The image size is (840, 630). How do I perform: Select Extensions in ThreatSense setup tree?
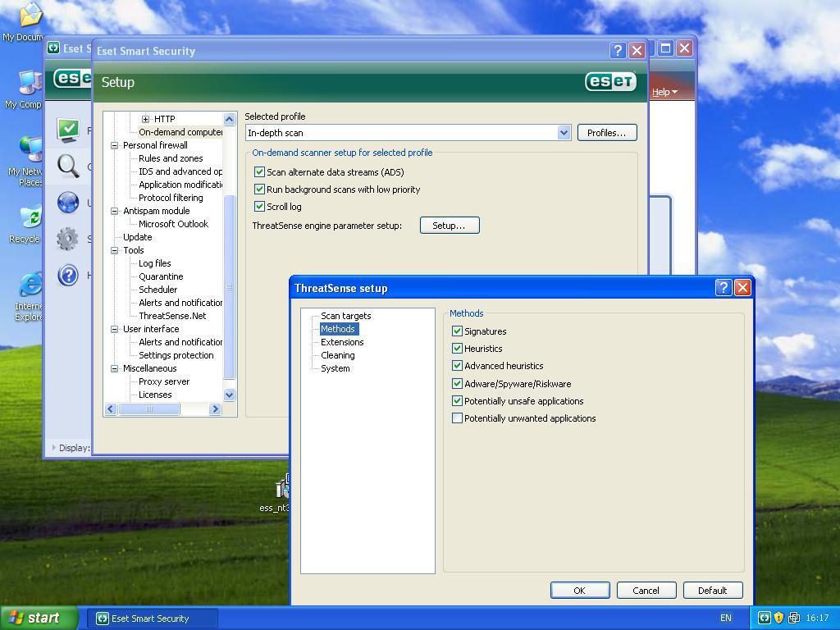coord(342,342)
